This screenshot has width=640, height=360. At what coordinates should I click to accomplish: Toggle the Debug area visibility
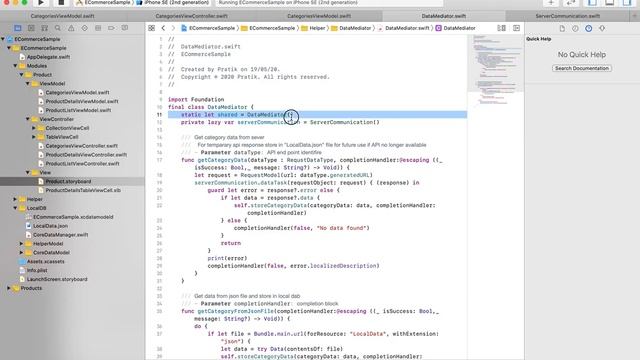pos(609,2)
